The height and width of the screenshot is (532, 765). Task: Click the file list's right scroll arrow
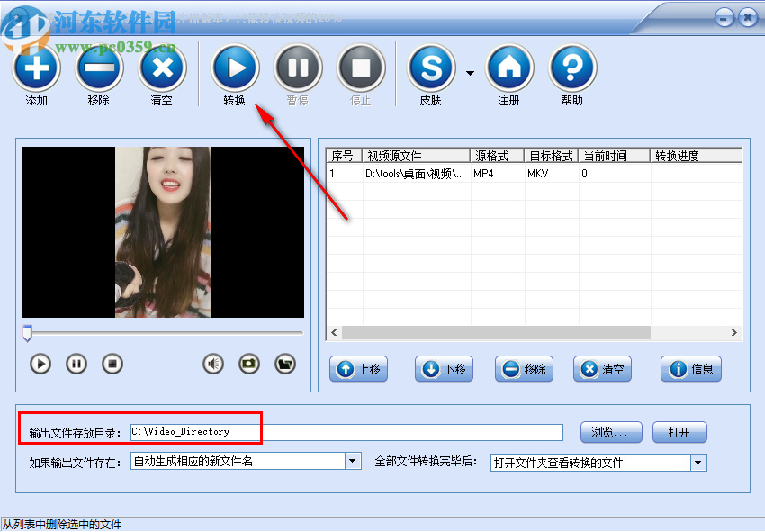coord(734,333)
